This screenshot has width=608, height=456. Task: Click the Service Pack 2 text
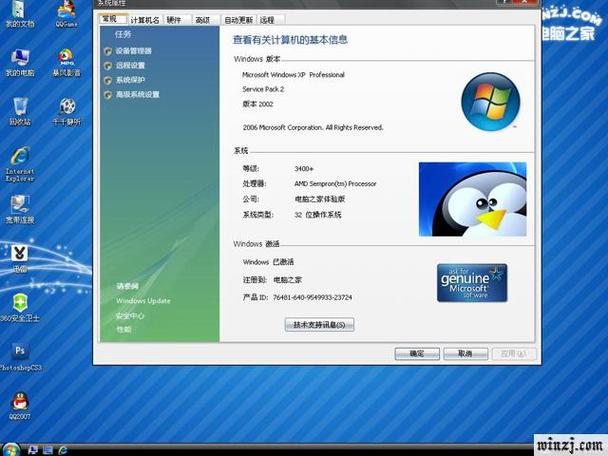point(263,89)
